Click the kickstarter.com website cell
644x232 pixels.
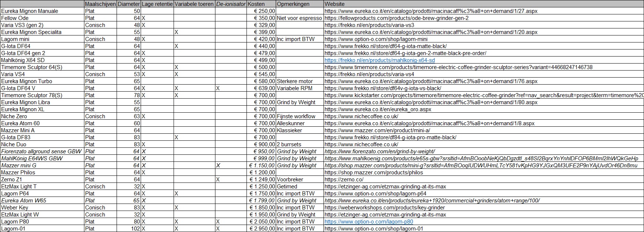[x=484, y=95]
